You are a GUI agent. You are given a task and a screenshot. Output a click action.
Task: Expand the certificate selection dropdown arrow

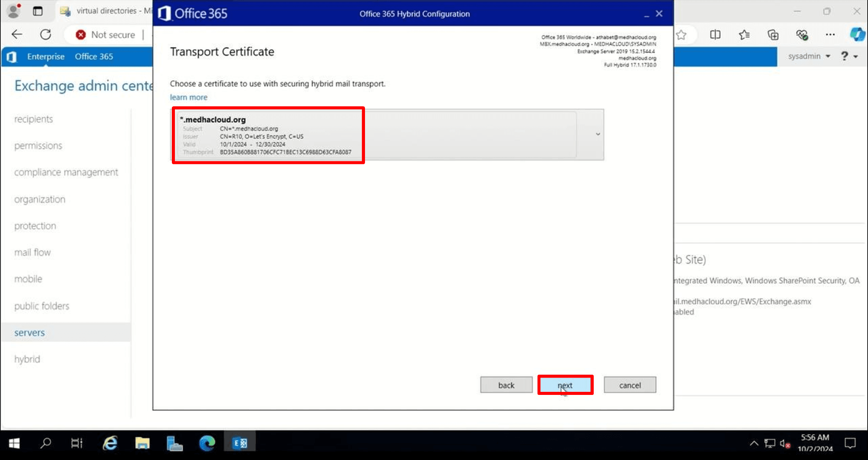pyautogui.click(x=598, y=135)
